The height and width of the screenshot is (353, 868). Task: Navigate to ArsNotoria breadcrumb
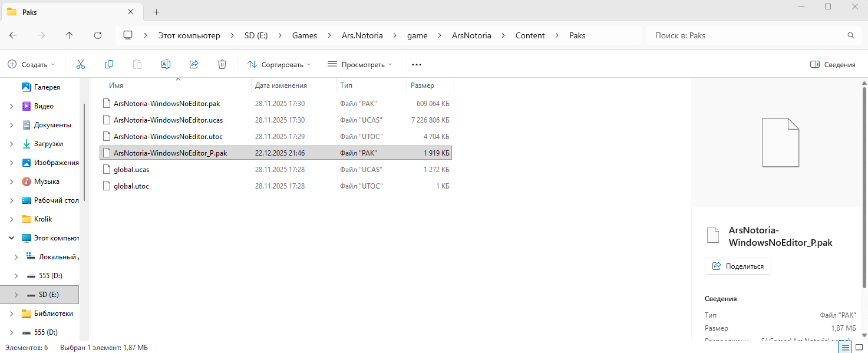pyautogui.click(x=471, y=35)
